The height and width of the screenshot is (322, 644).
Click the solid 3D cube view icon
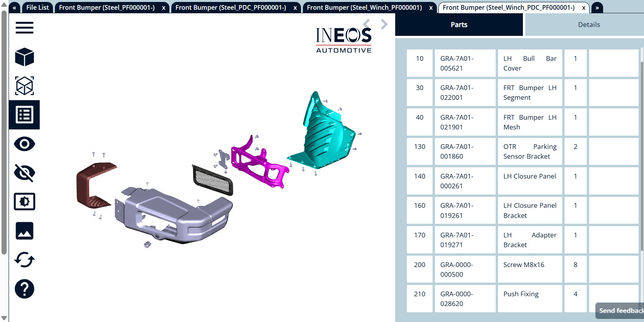[24, 57]
